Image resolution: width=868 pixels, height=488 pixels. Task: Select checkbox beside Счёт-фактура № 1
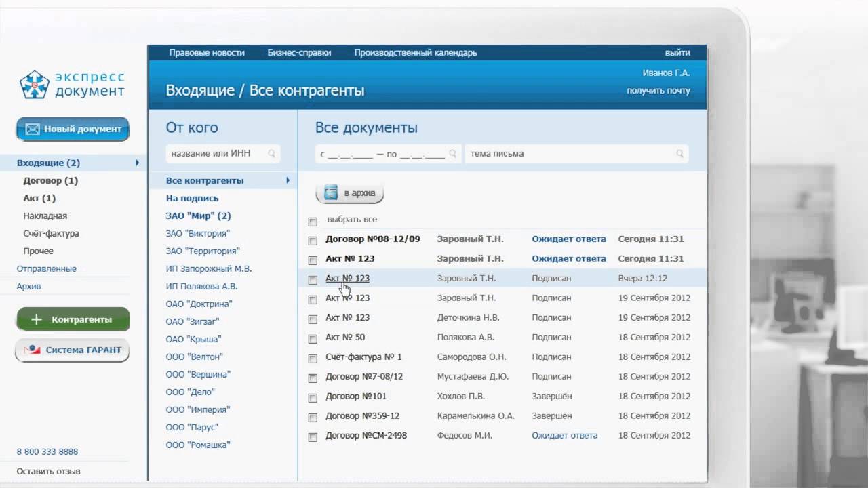click(313, 359)
